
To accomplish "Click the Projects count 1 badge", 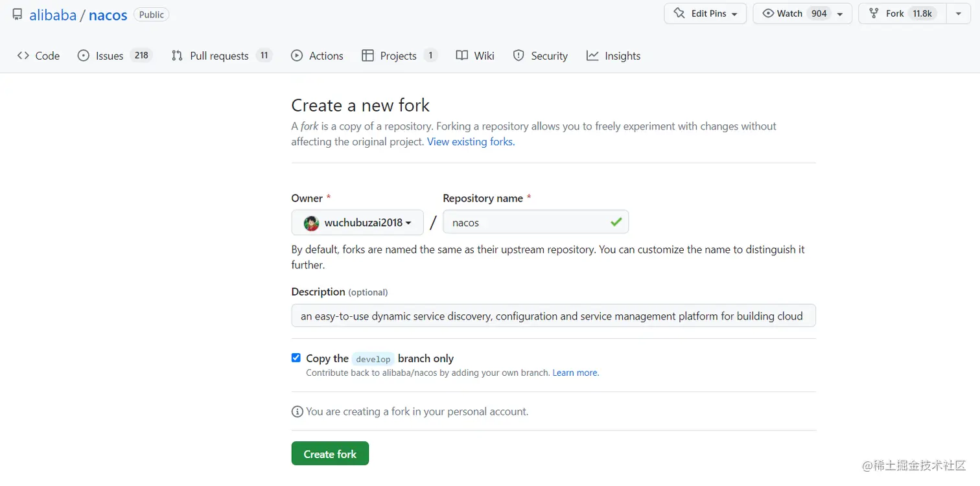I will (x=430, y=56).
